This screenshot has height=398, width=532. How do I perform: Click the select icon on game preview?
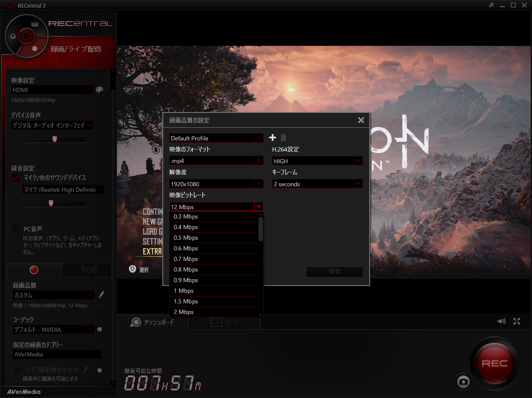coord(133,269)
